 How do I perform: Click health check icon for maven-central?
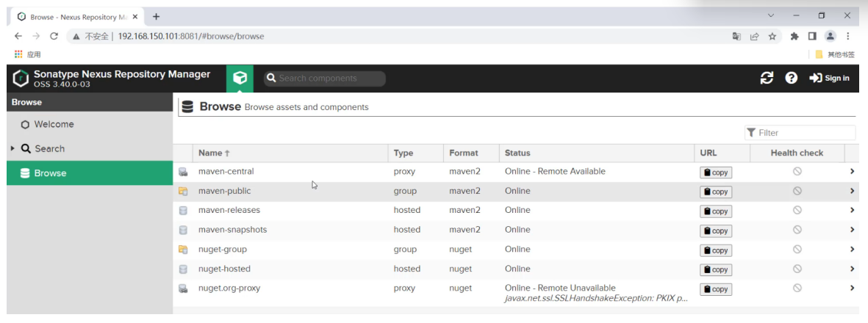[797, 172]
